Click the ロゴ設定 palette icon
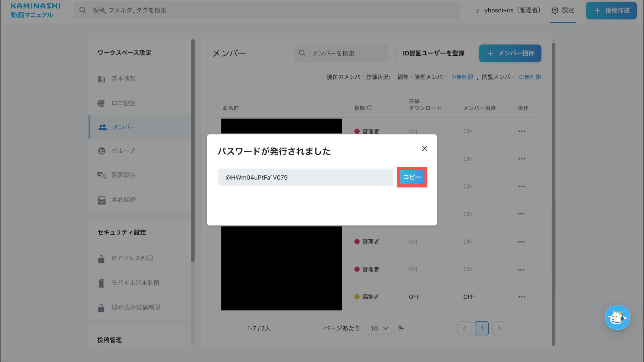 [x=101, y=103]
